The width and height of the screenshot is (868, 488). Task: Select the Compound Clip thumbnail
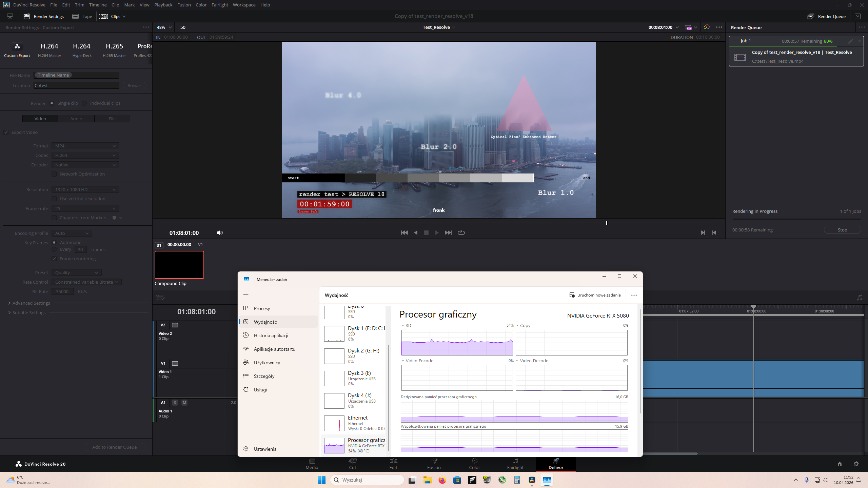pos(179,265)
